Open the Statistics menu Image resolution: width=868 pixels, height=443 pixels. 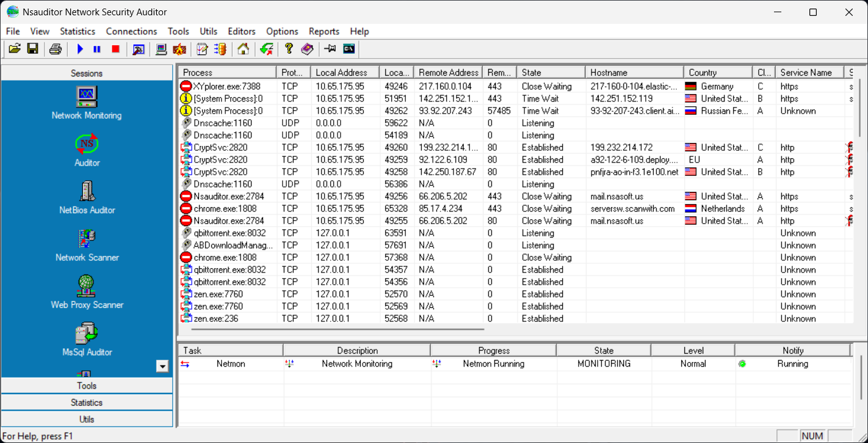78,31
